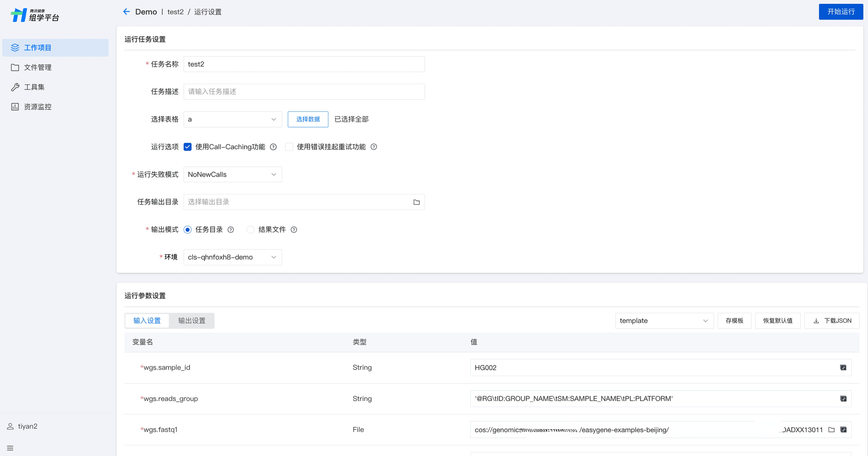Select the 结果文件 output mode radio

(250, 230)
